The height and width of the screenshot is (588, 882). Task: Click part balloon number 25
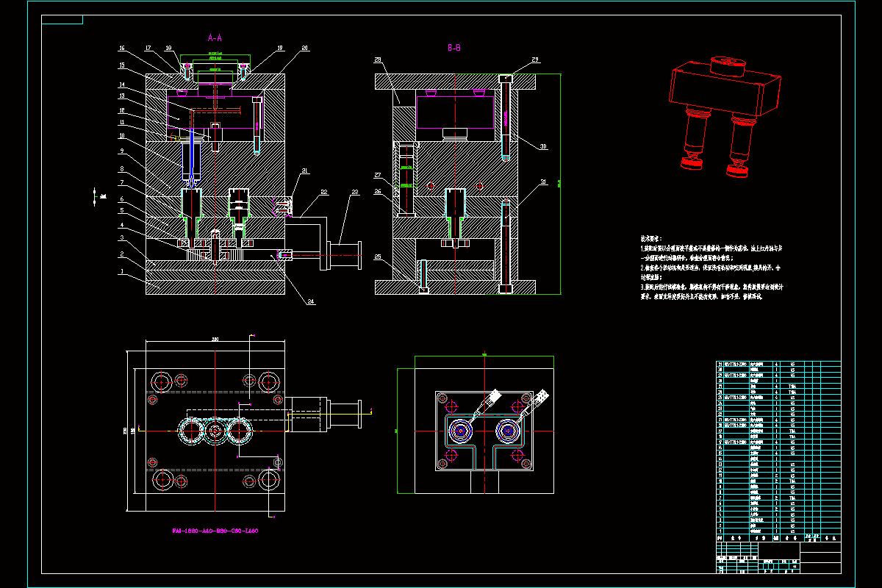pos(378,257)
